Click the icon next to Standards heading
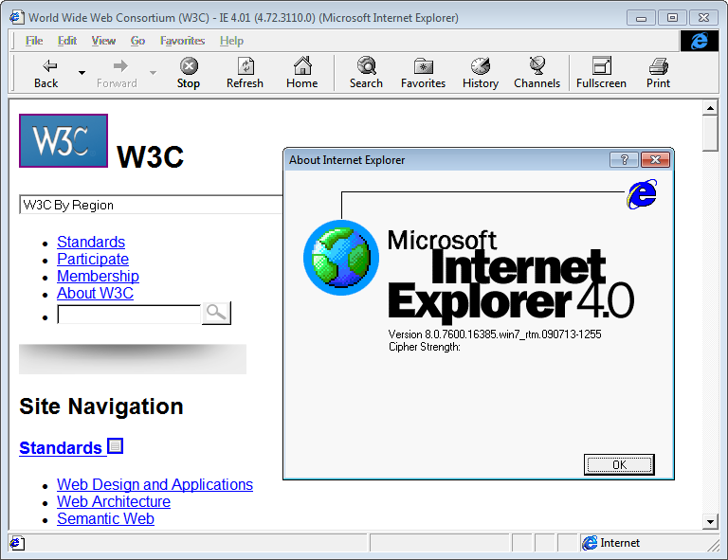The image size is (728, 560). 115,446
